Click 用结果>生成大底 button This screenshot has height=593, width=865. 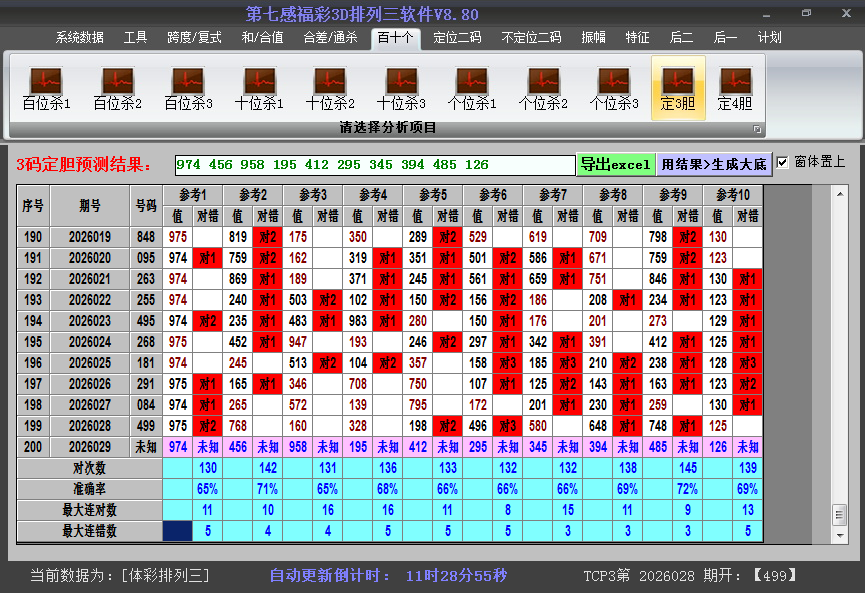click(714, 164)
